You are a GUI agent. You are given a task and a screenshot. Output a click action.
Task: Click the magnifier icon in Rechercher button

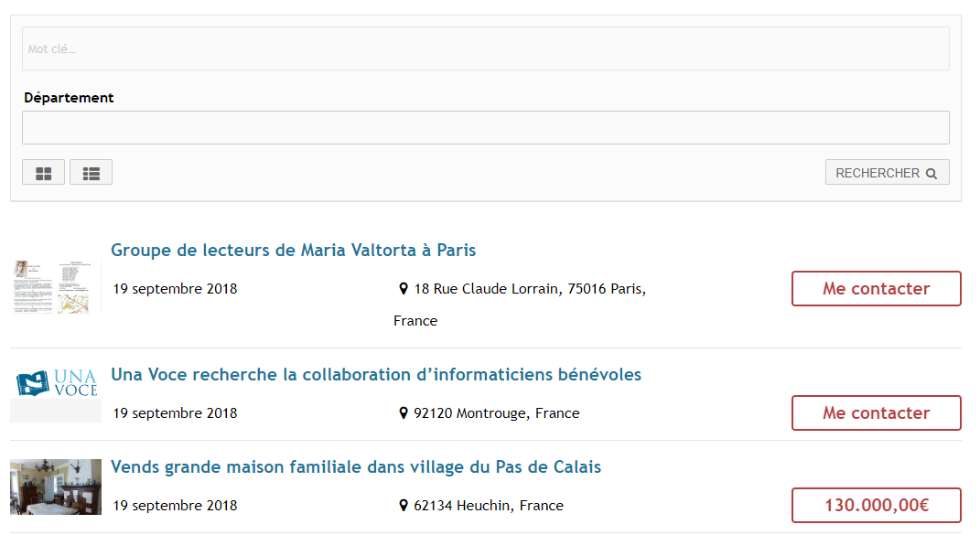[x=932, y=173]
